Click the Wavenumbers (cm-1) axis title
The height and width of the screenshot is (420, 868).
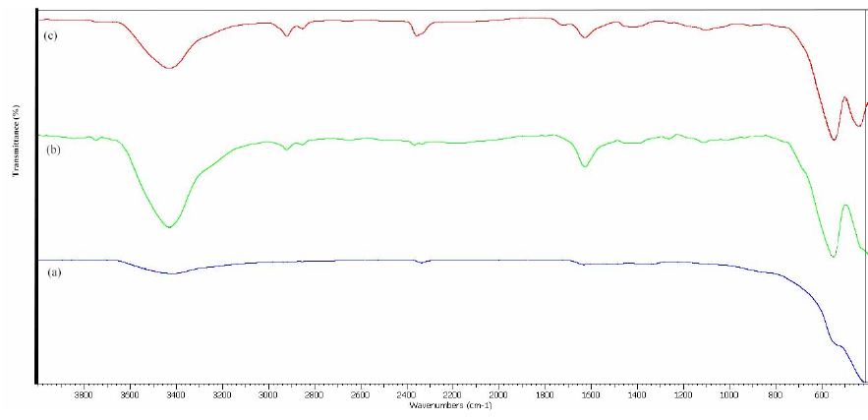(x=453, y=405)
